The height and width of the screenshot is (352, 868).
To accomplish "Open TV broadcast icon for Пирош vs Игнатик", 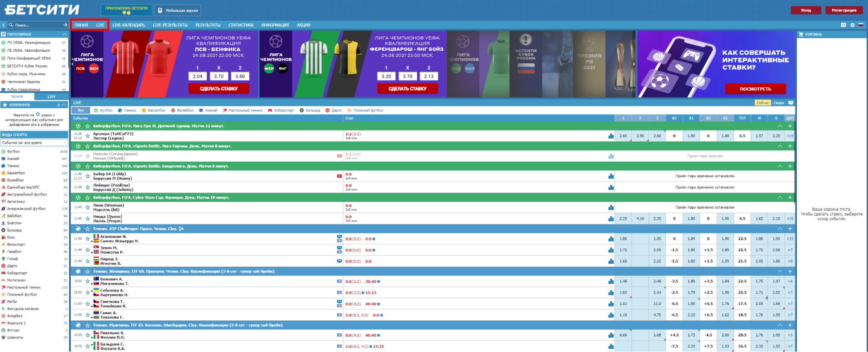I will [339, 261].
